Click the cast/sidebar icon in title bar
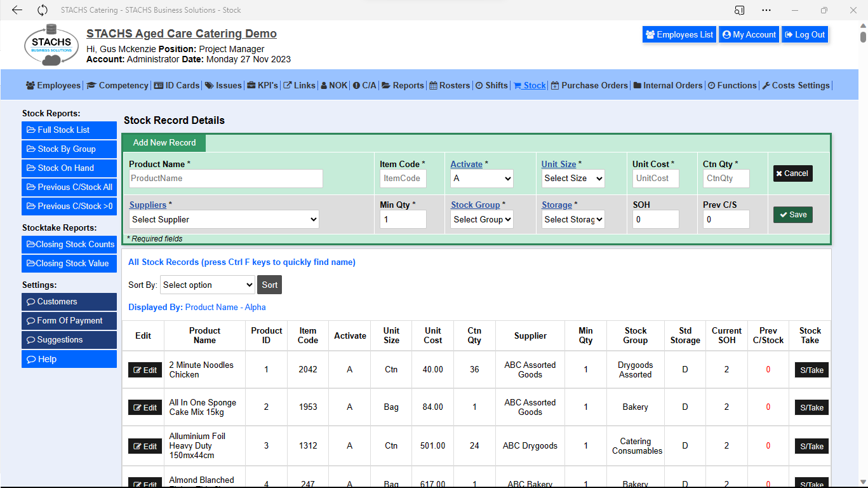 coord(739,10)
